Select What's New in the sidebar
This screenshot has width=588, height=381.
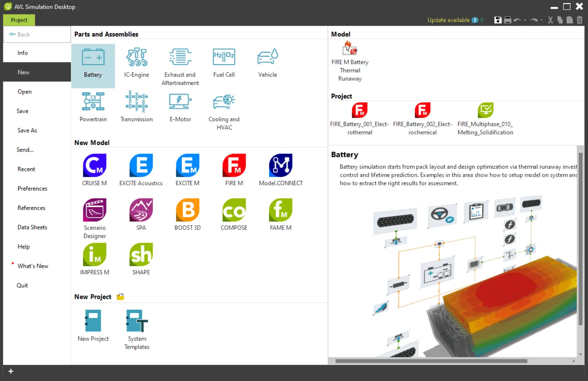click(33, 266)
